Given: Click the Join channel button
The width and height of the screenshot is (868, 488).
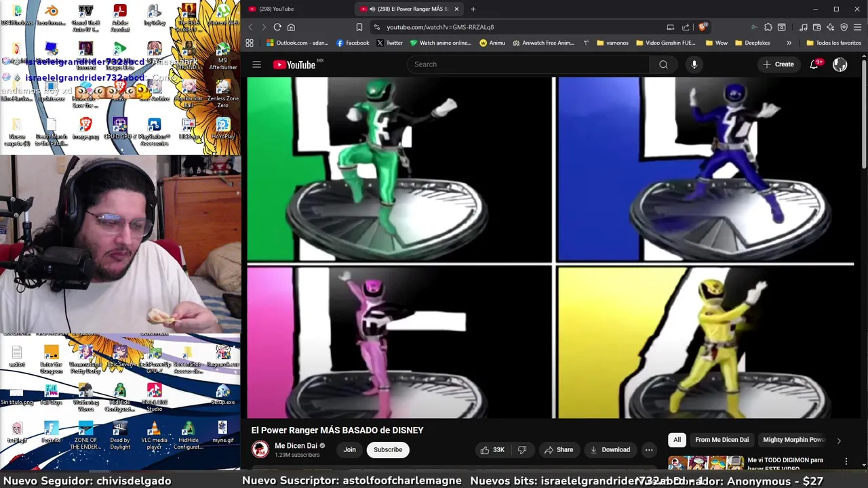Looking at the screenshot, I should click(x=349, y=449).
